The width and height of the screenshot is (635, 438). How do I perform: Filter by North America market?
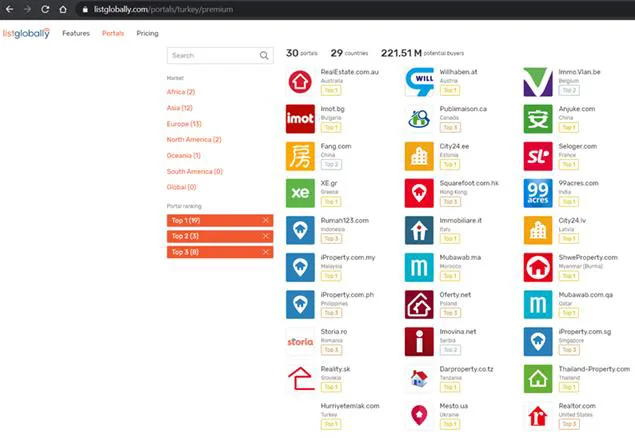(194, 139)
